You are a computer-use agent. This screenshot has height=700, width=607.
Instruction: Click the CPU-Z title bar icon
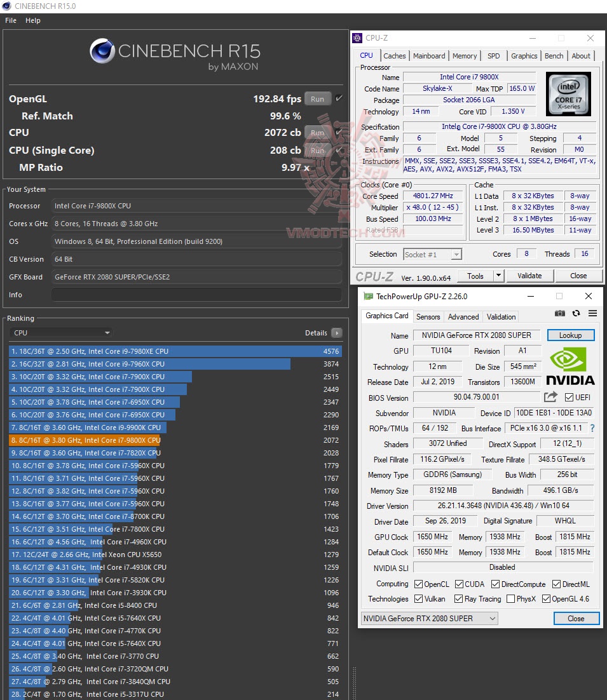[357, 38]
